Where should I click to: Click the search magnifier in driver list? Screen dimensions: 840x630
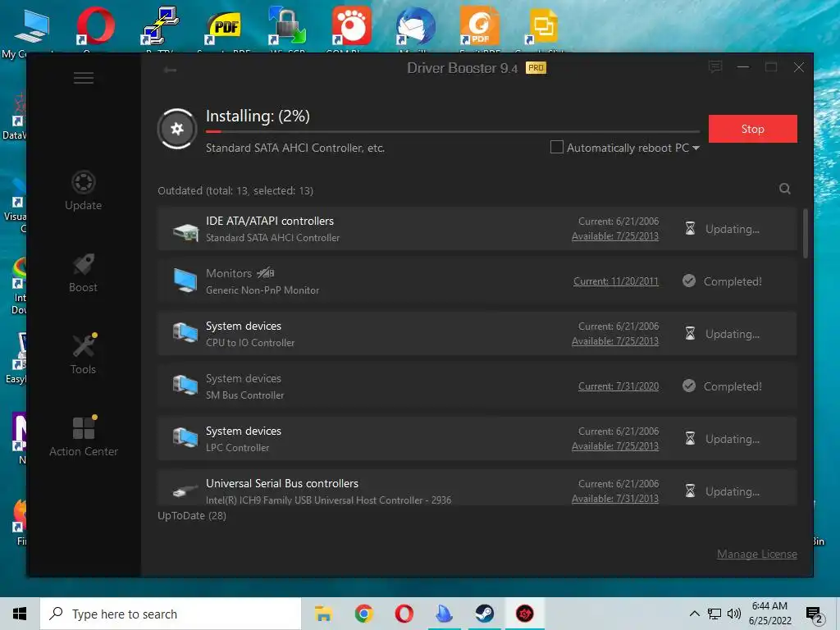coord(785,189)
